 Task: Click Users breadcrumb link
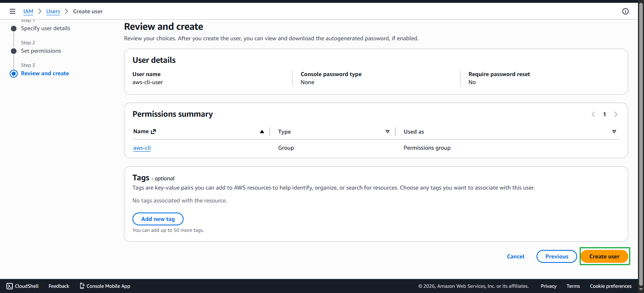(53, 11)
